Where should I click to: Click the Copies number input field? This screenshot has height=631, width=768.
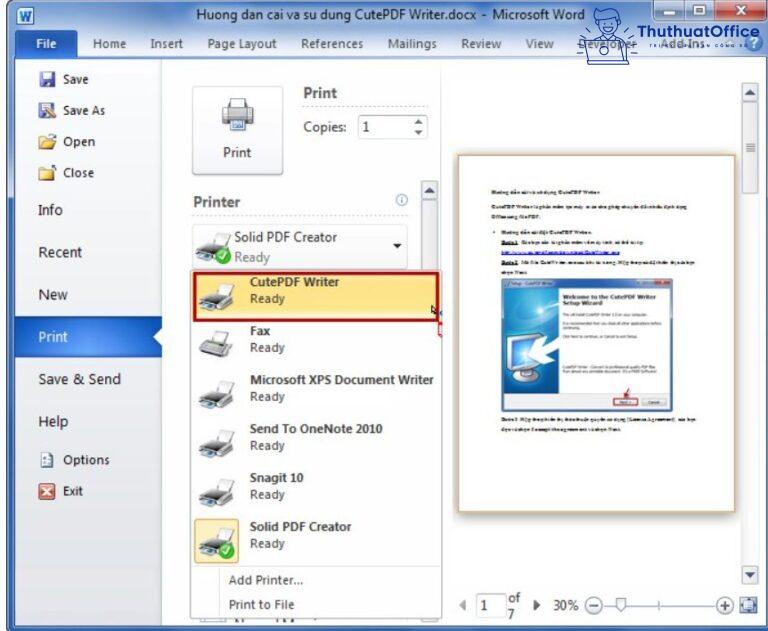tap(386, 127)
